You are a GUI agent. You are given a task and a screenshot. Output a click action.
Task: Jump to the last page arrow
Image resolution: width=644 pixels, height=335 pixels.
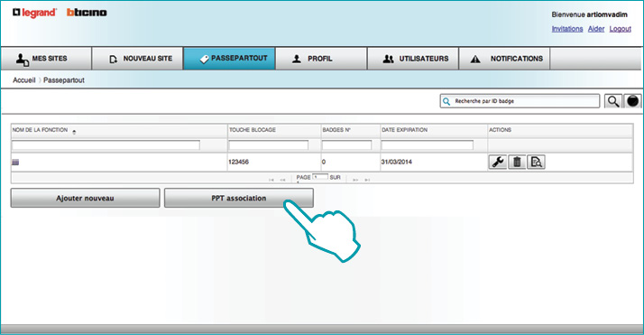point(367,180)
